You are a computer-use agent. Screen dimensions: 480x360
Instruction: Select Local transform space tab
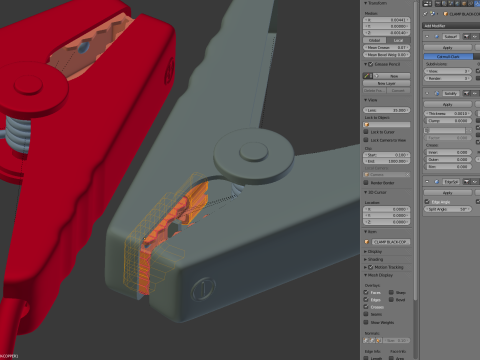[x=398, y=40]
